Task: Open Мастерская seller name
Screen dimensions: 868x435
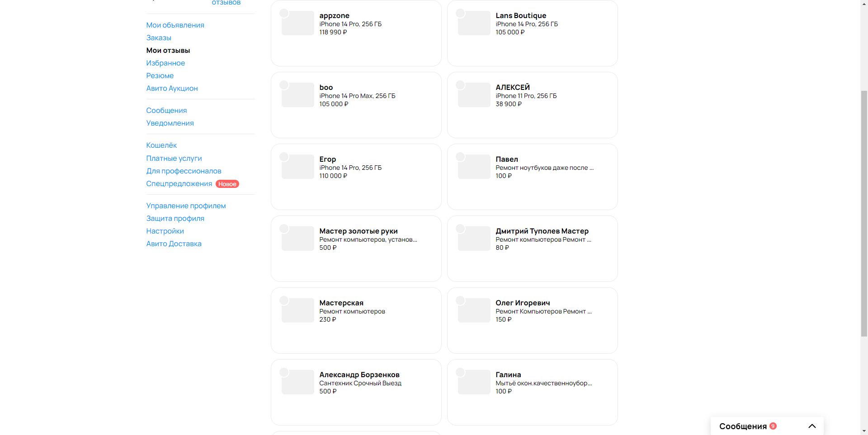Action: point(341,303)
